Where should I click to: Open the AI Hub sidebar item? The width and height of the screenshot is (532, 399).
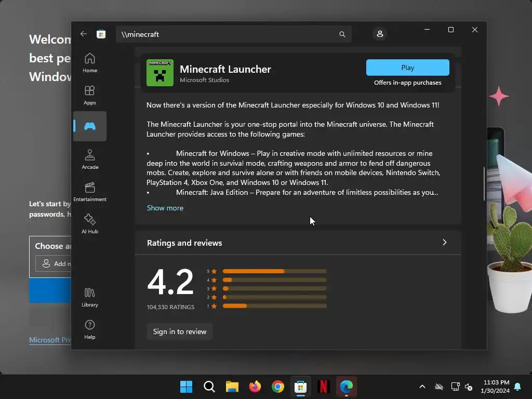coord(90,224)
